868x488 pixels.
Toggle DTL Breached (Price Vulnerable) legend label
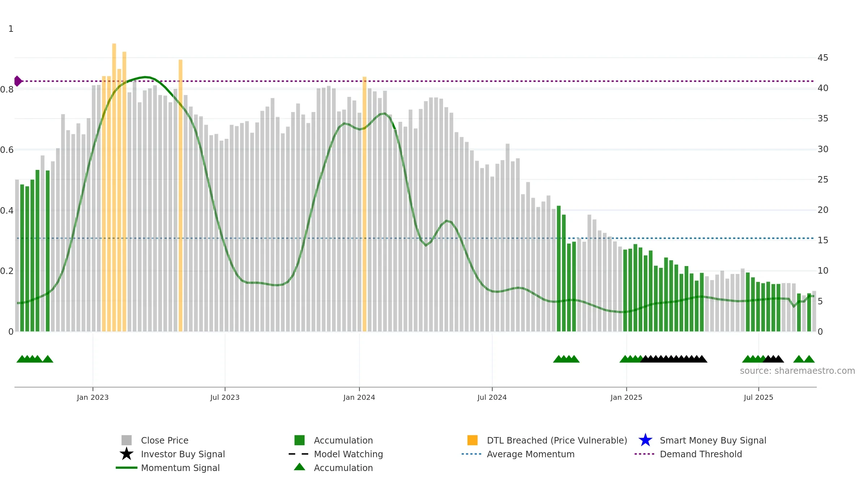pos(557,440)
